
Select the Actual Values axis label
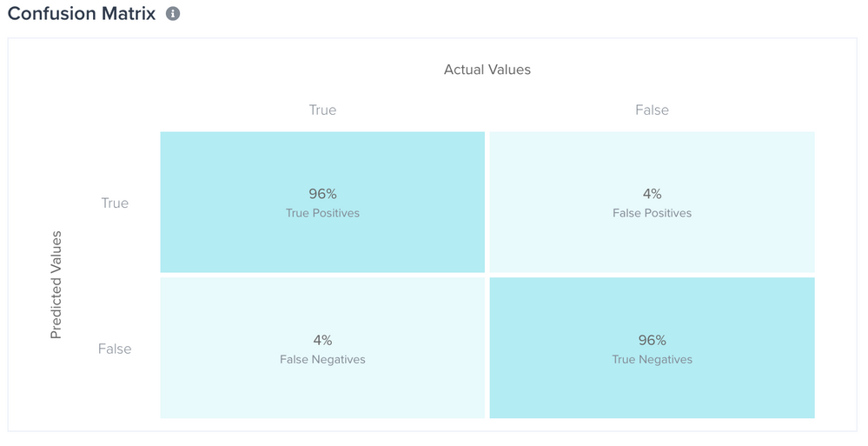pos(487,70)
